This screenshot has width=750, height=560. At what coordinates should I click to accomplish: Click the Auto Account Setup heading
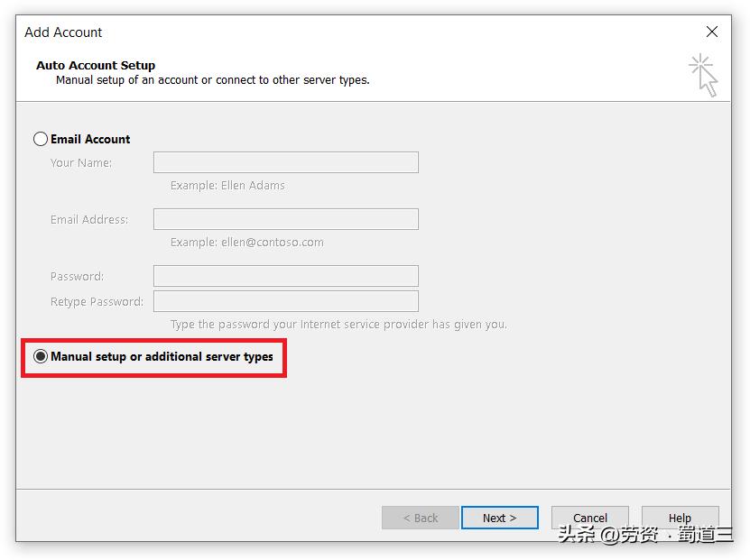click(x=96, y=65)
